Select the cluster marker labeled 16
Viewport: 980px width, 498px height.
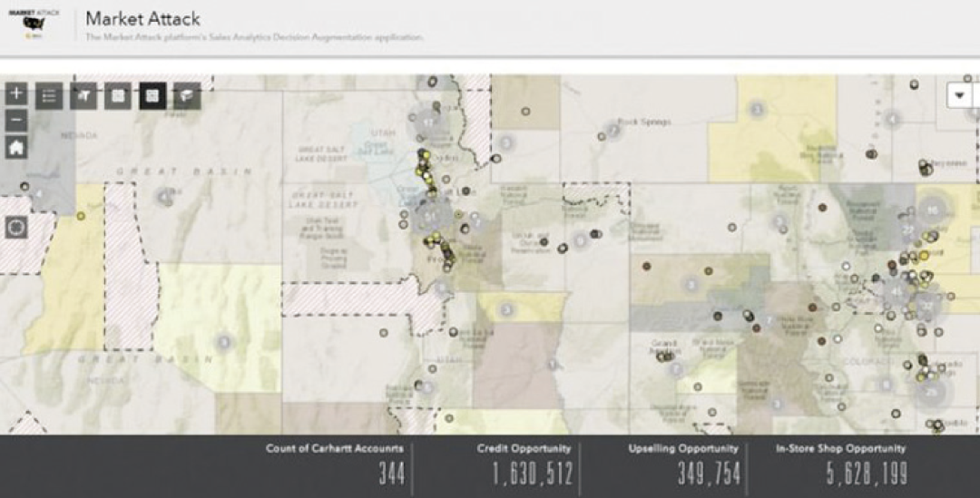tap(933, 210)
